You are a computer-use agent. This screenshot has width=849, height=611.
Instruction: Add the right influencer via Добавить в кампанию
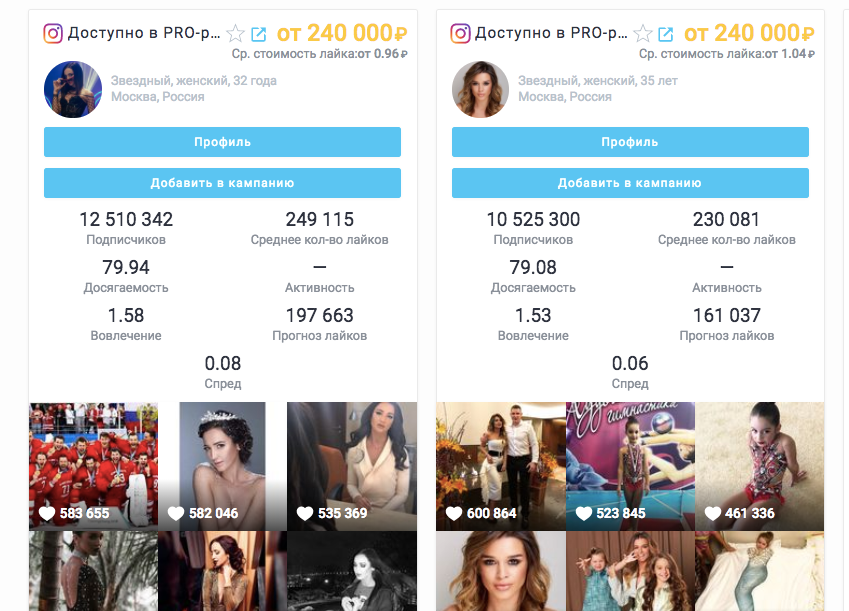[x=630, y=183]
